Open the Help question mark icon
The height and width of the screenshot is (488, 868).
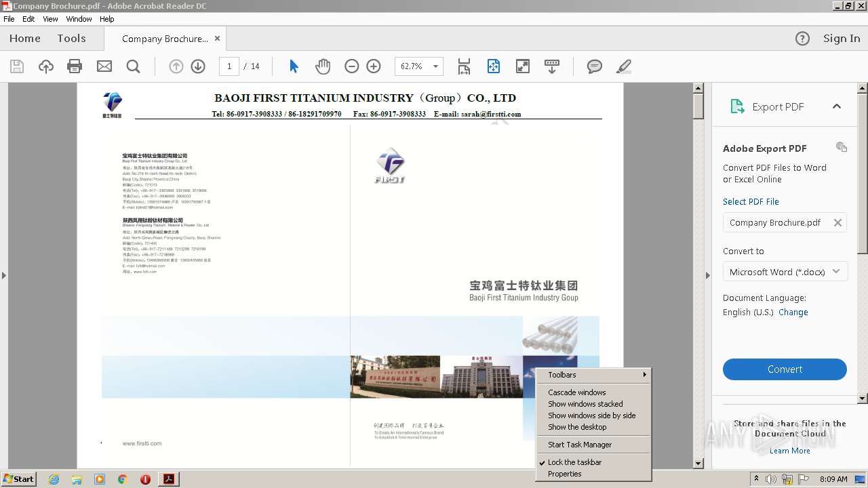tap(802, 39)
